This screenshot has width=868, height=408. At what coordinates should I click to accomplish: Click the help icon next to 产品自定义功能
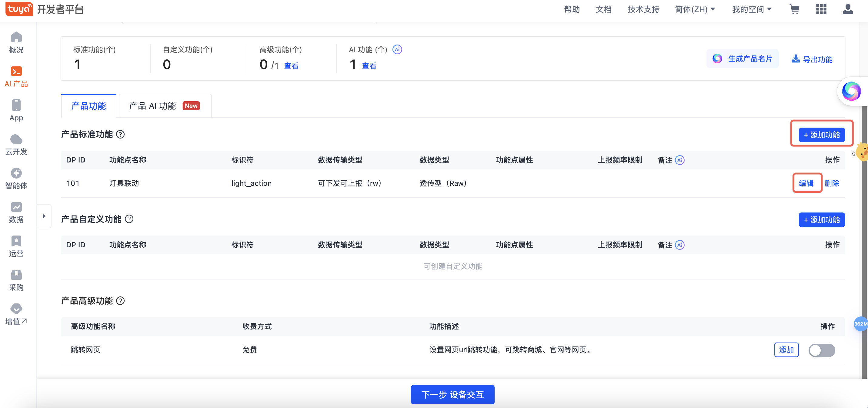[129, 219]
